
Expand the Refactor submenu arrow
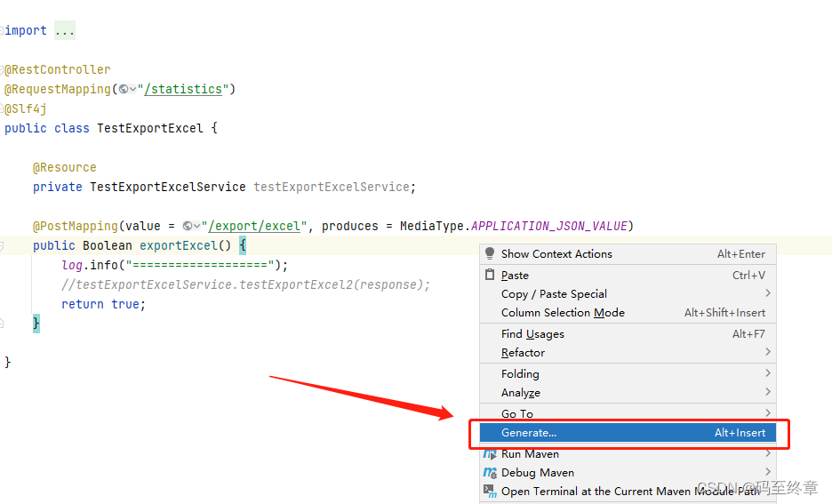[x=768, y=352]
